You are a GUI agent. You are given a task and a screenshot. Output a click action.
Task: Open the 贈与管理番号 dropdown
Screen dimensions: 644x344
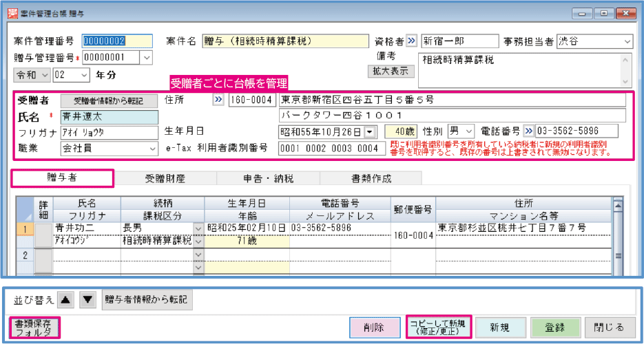(x=146, y=58)
